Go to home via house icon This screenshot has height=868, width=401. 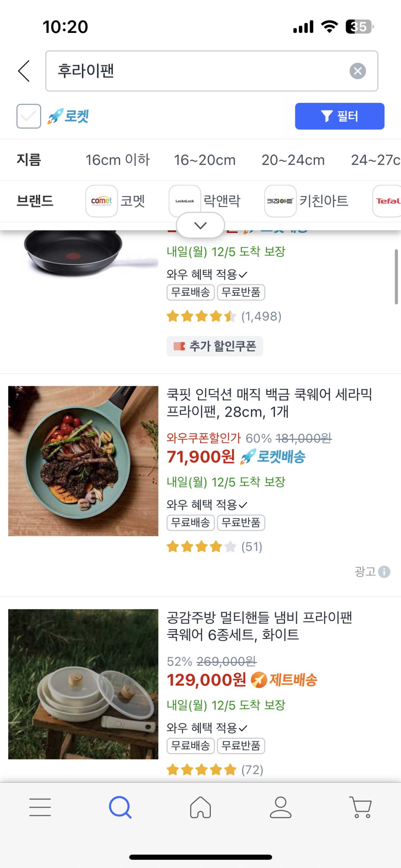click(200, 807)
